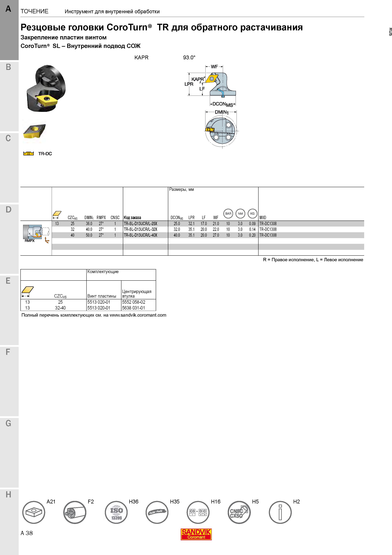Open the www.sandvik.coromant.com link

click(138, 315)
